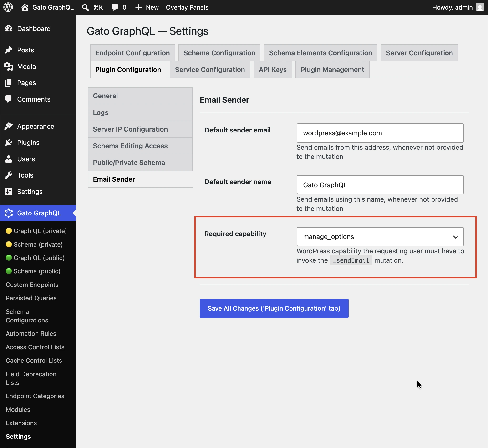Click the Pages icon in sidebar

point(9,83)
